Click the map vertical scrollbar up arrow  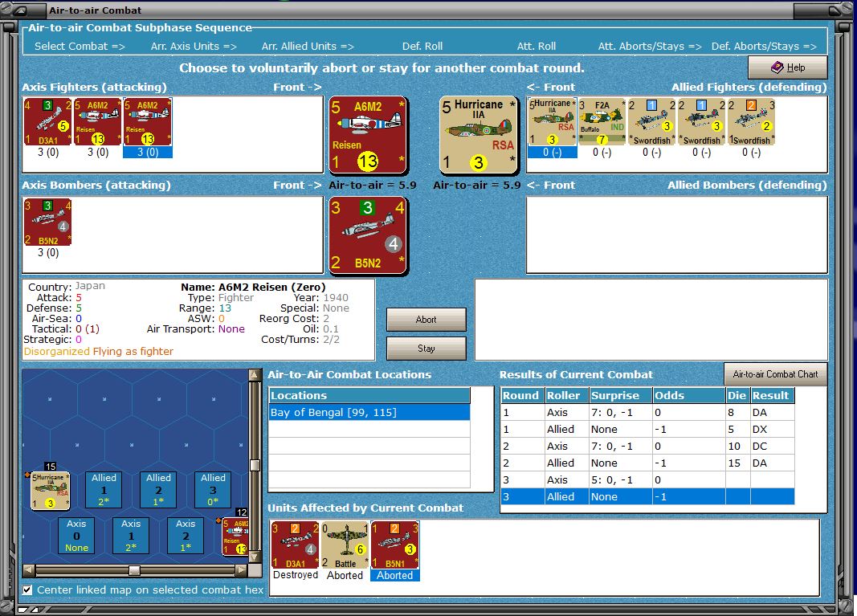pyautogui.click(x=255, y=375)
